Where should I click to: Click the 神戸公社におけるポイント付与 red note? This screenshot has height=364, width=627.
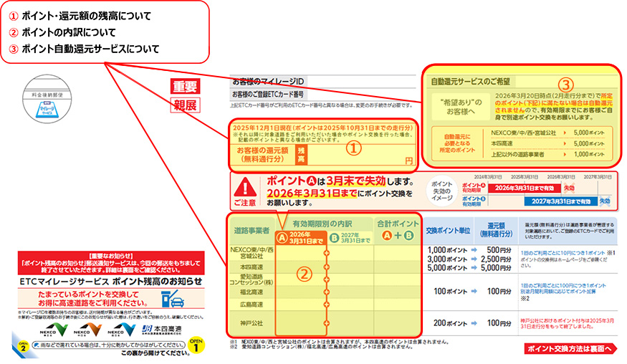click(568, 324)
